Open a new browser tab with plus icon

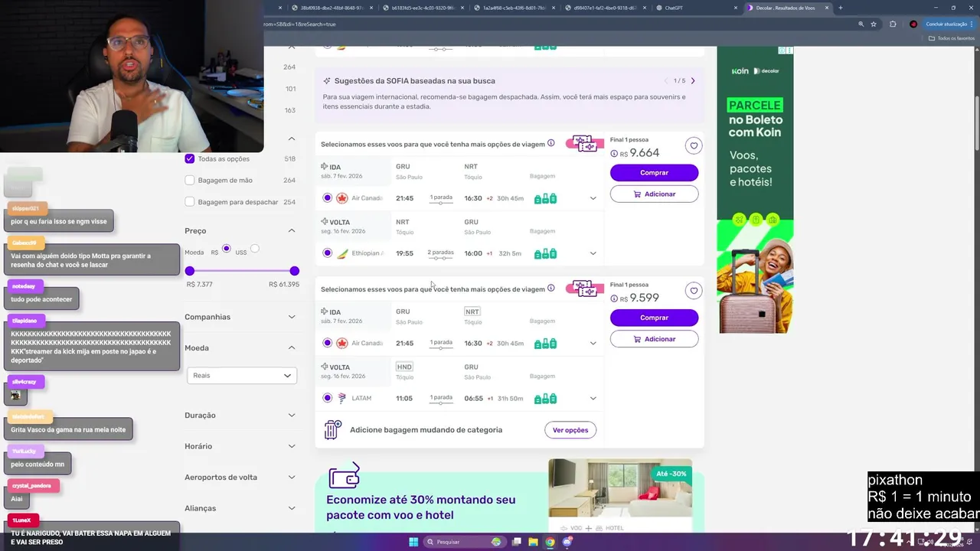841,8
